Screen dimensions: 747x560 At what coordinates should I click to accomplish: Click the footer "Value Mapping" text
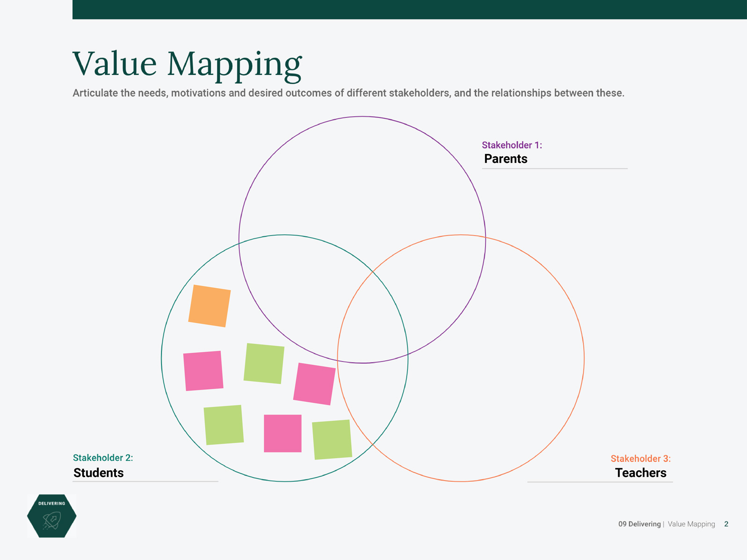(691, 524)
